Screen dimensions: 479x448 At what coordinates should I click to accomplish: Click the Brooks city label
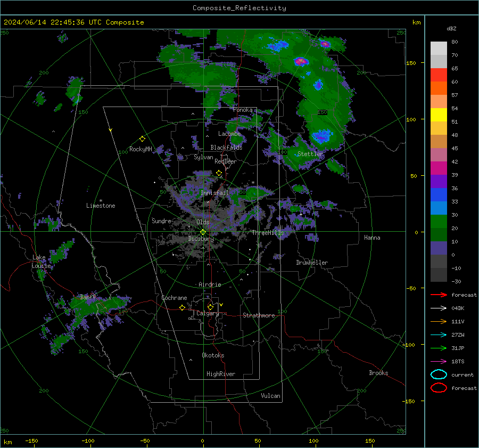pos(378,373)
